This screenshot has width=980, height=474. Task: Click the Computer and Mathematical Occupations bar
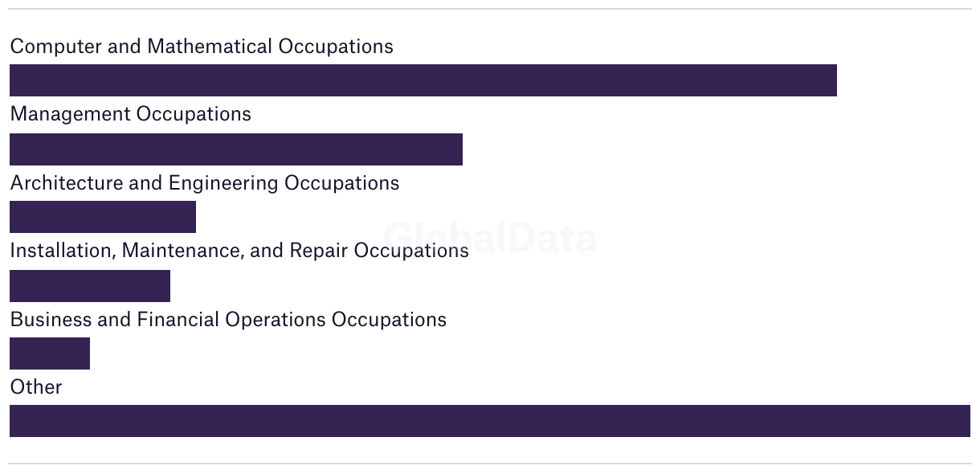pyautogui.click(x=423, y=80)
